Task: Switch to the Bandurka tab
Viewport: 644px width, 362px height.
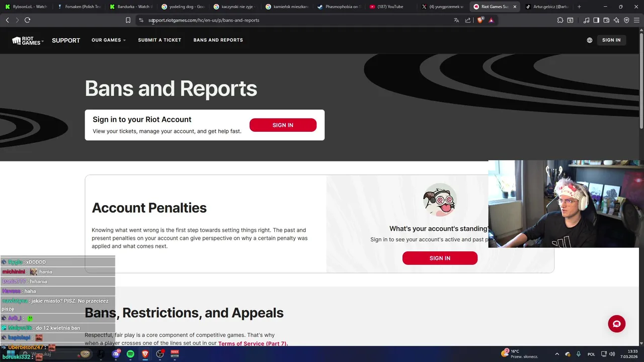Action: click(x=131, y=7)
